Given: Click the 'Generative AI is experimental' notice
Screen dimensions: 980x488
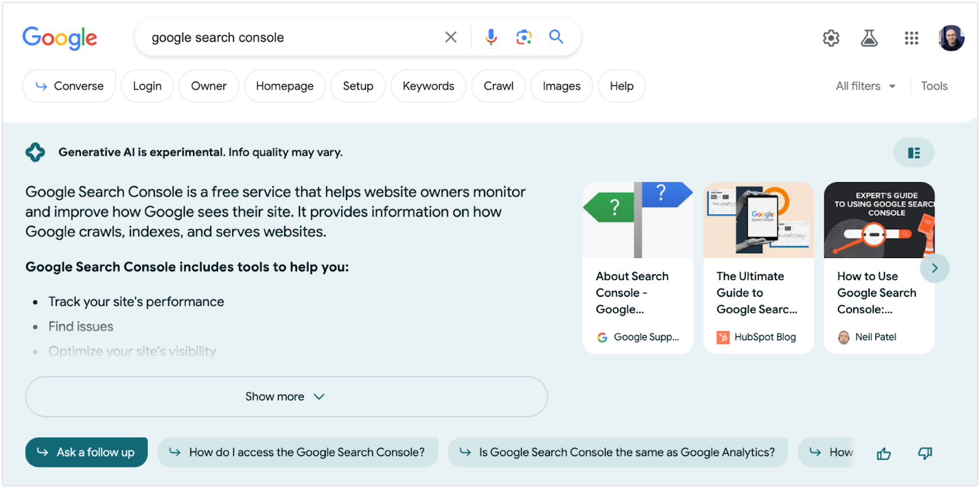Looking at the screenshot, I should pyautogui.click(x=200, y=152).
